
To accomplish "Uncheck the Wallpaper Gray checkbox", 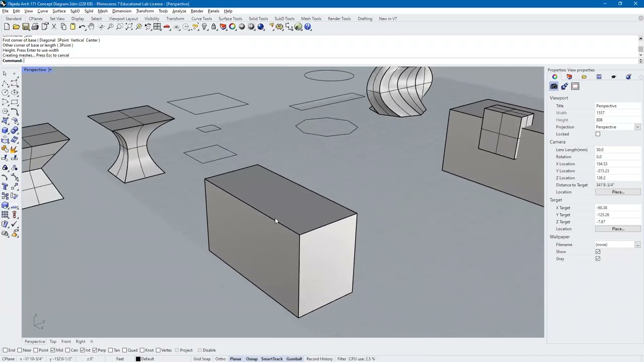I will click(x=598, y=259).
